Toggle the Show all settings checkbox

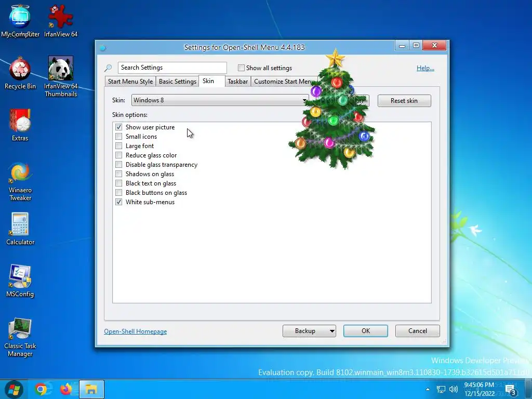coord(241,68)
